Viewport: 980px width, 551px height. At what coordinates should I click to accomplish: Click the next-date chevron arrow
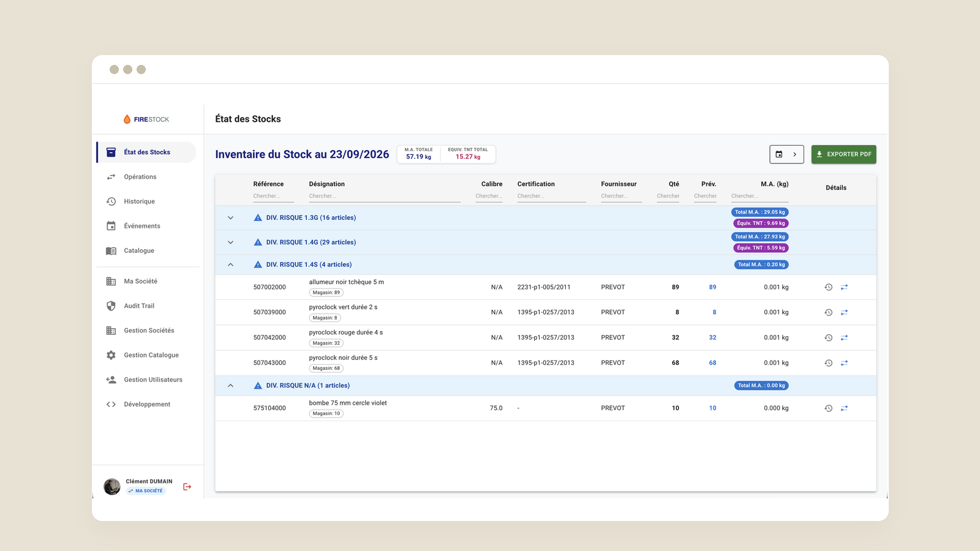pos(794,154)
